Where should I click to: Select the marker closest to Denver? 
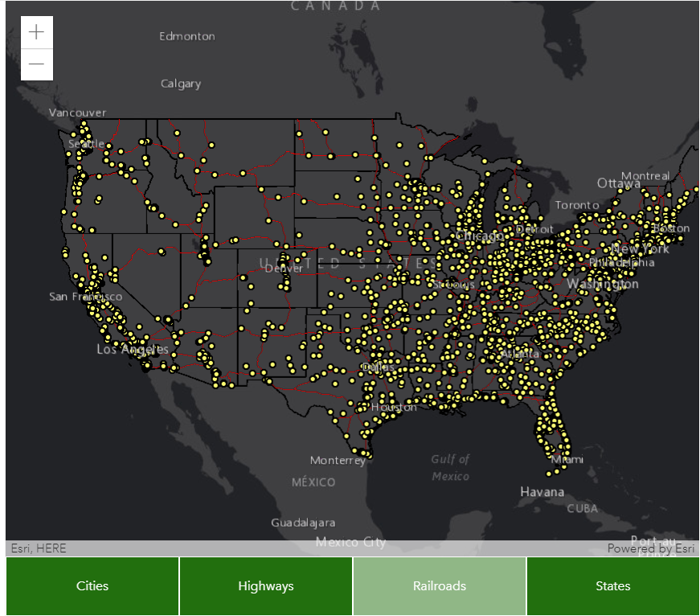pyautogui.click(x=282, y=265)
